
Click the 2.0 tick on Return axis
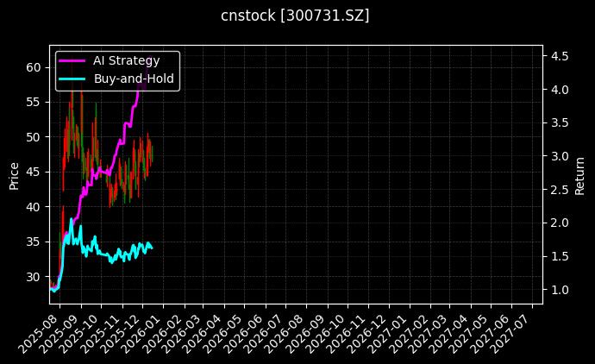click(x=560, y=223)
